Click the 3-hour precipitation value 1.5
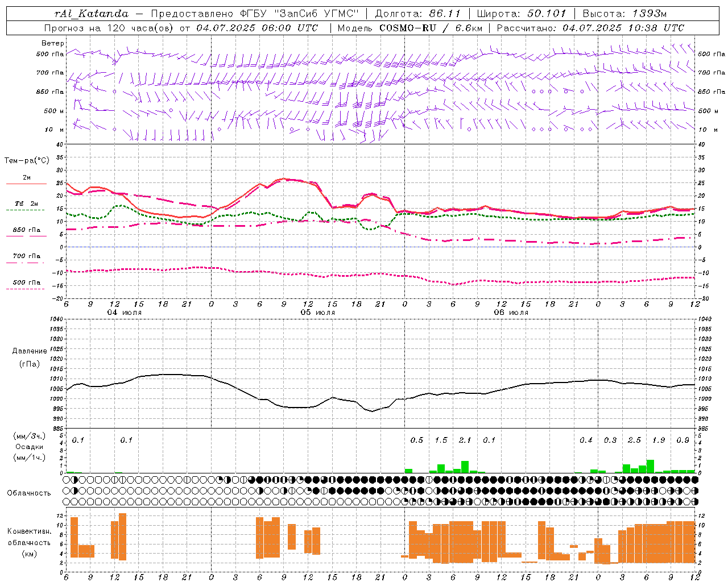 pos(441,440)
